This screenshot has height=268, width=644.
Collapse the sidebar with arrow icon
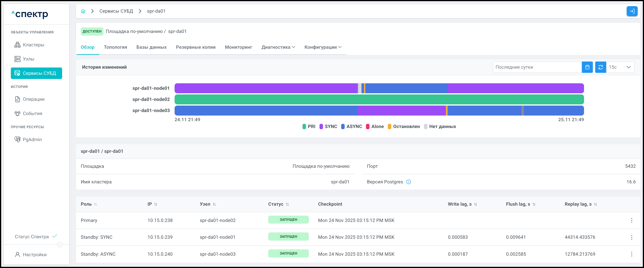coord(60,245)
